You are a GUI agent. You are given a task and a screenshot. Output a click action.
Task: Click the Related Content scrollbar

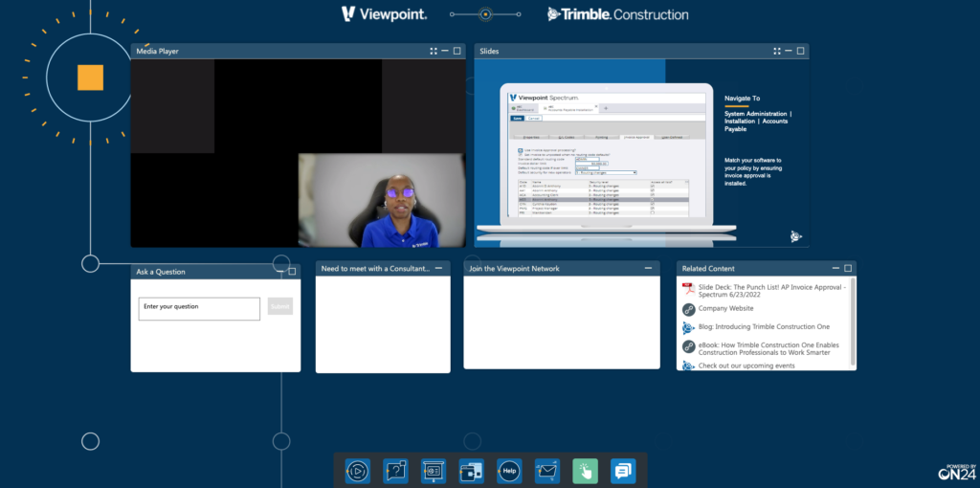point(853,322)
